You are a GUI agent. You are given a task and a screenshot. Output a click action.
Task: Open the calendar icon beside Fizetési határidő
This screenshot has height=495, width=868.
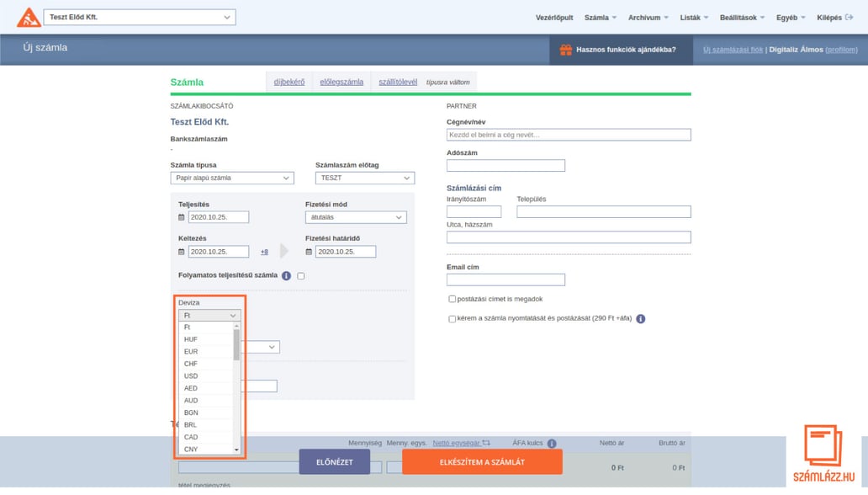coord(309,252)
